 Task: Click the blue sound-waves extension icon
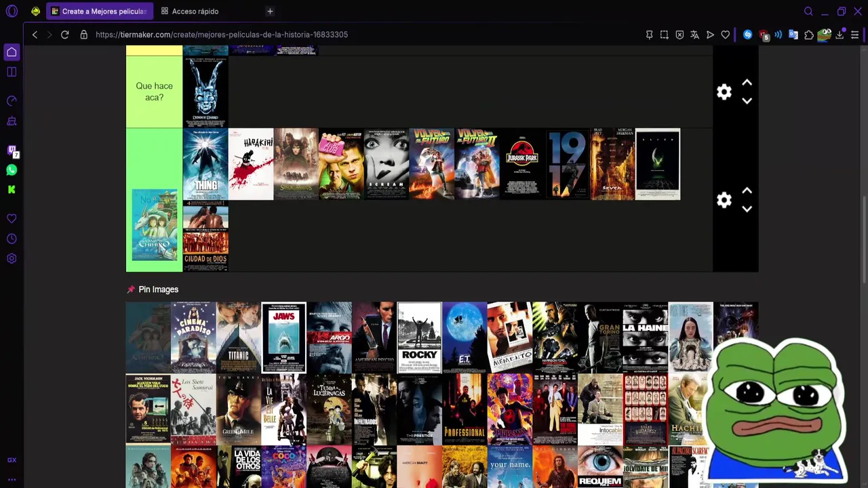point(778,35)
